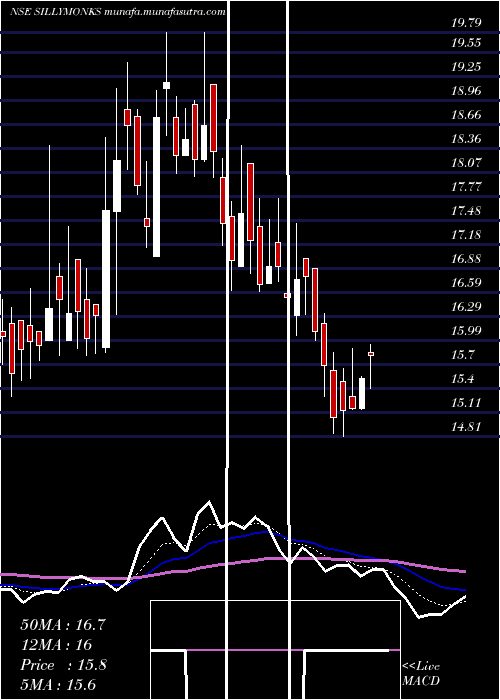
Task: Click the 15.99 price axis label
Action: (466, 331)
